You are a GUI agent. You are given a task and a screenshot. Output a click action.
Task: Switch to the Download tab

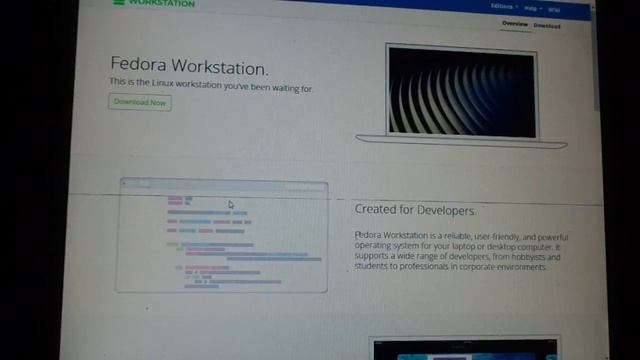[x=547, y=26]
